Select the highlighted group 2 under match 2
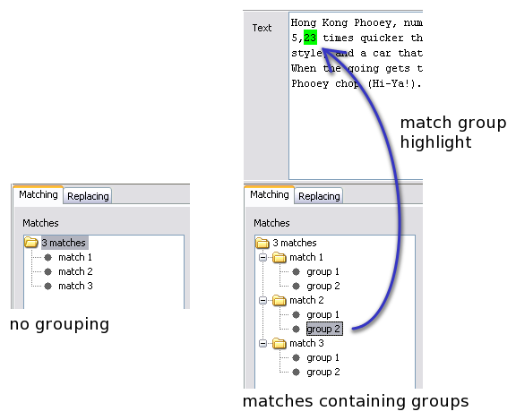The width and height of the screenshot is (516, 420). (324, 329)
